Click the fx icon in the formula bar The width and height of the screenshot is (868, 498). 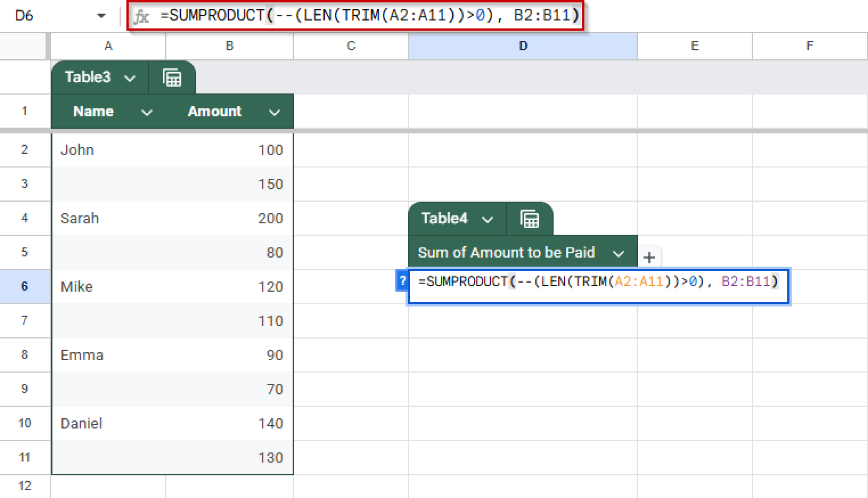[x=142, y=16]
